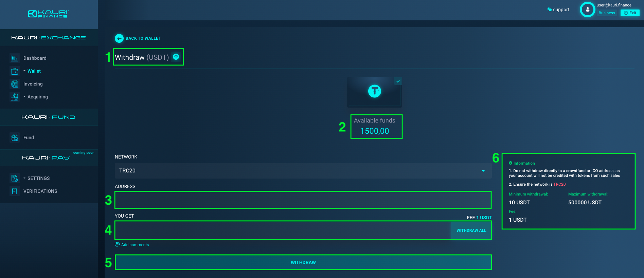644x278 pixels.
Task: Click the red TRC20 network warning text
Action: (559, 184)
